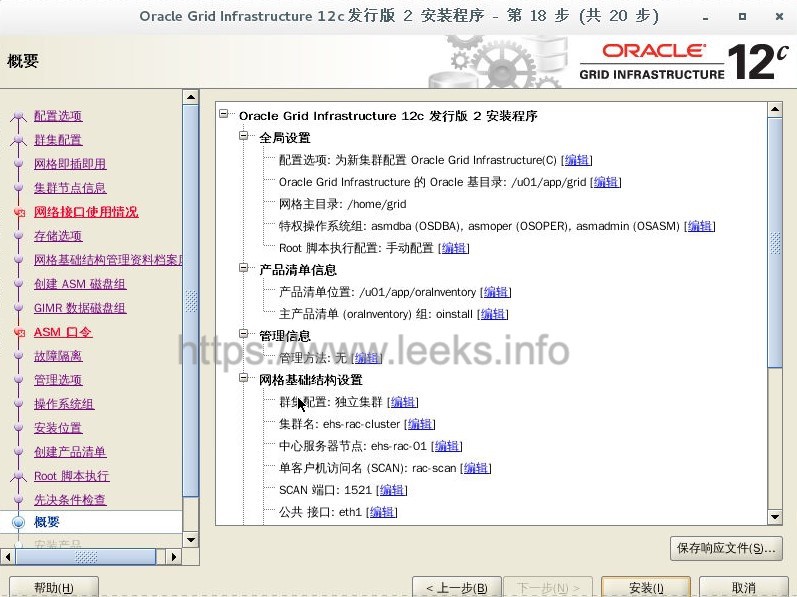
Task: Collapse the 网格基础结构设置 tree section
Action: pos(243,378)
